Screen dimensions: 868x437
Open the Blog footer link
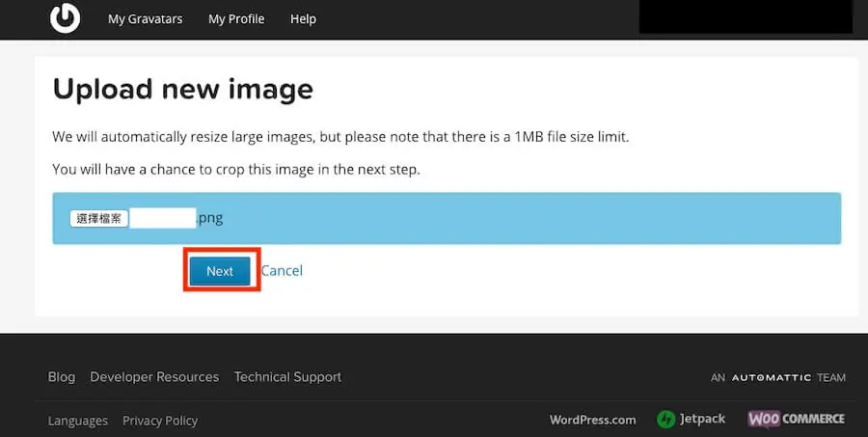(x=62, y=377)
